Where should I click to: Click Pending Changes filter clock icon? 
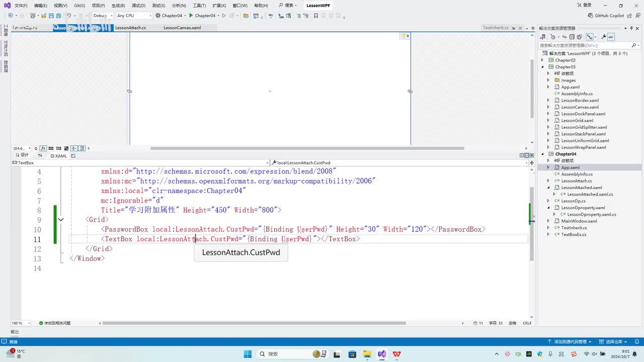coord(554,37)
